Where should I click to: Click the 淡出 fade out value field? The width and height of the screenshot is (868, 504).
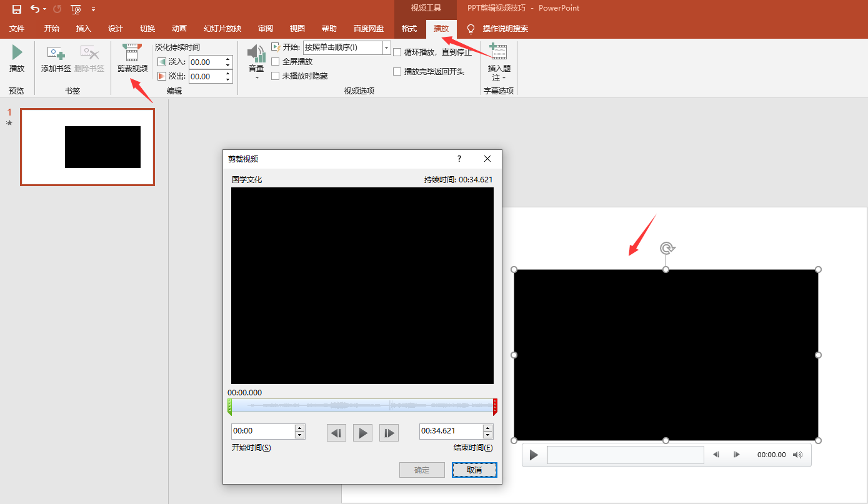(x=206, y=77)
